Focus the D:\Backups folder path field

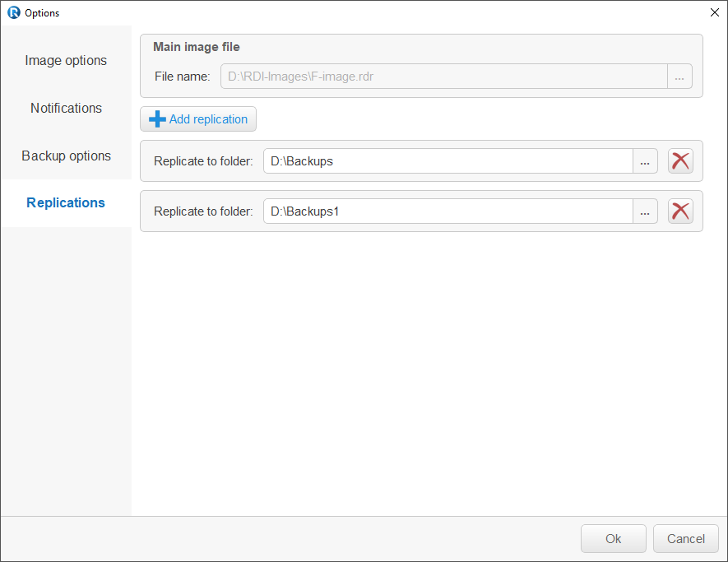click(448, 161)
